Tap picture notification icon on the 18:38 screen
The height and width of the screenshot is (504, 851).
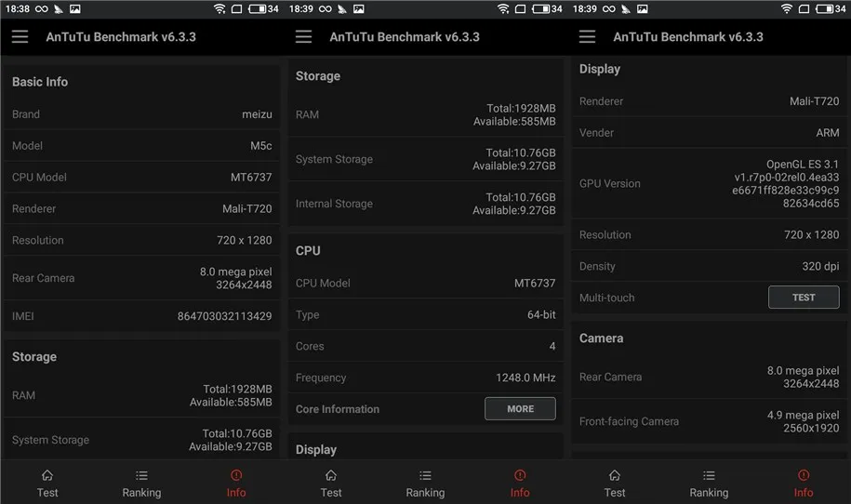coord(75,8)
